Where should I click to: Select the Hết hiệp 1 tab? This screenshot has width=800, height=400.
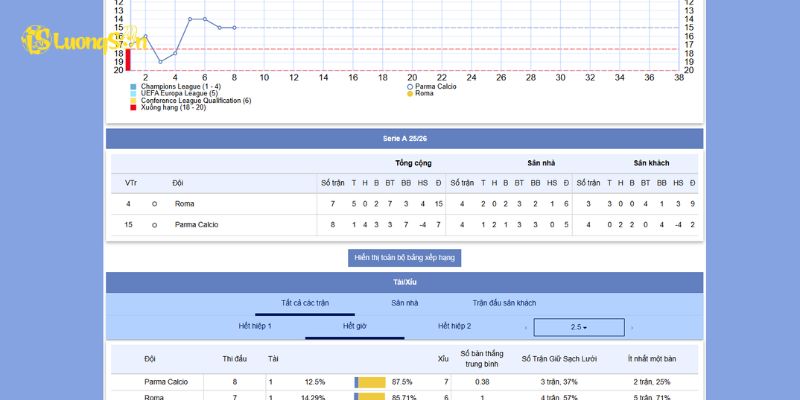coord(255,327)
